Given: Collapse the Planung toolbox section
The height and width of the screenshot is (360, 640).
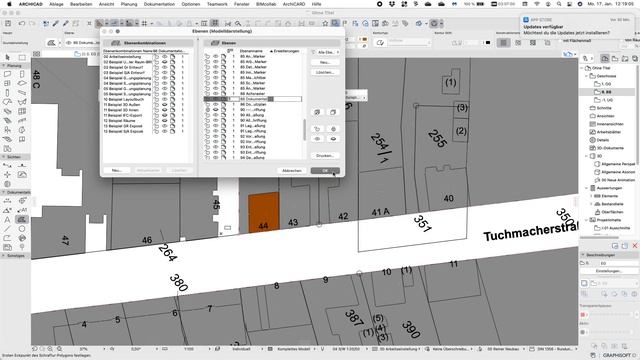Looking at the screenshot, I should 4,65.
